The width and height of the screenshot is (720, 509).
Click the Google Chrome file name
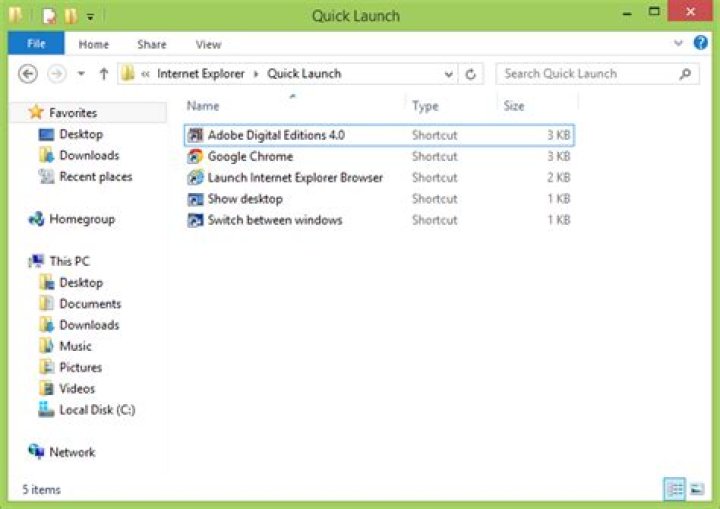250,156
